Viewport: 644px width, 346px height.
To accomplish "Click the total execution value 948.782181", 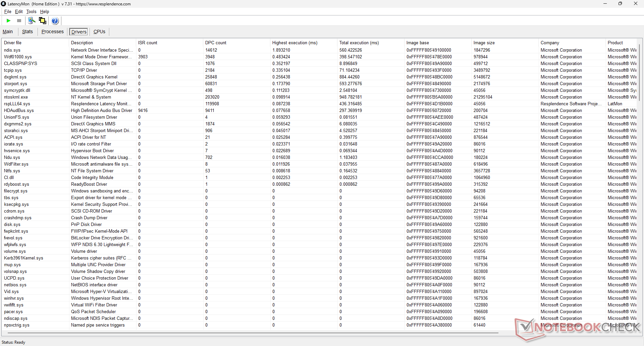I will (351, 97).
